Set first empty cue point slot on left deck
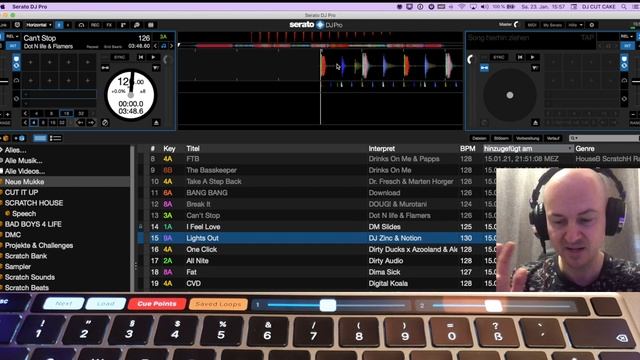The height and width of the screenshot is (360, 640). (x=31, y=62)
